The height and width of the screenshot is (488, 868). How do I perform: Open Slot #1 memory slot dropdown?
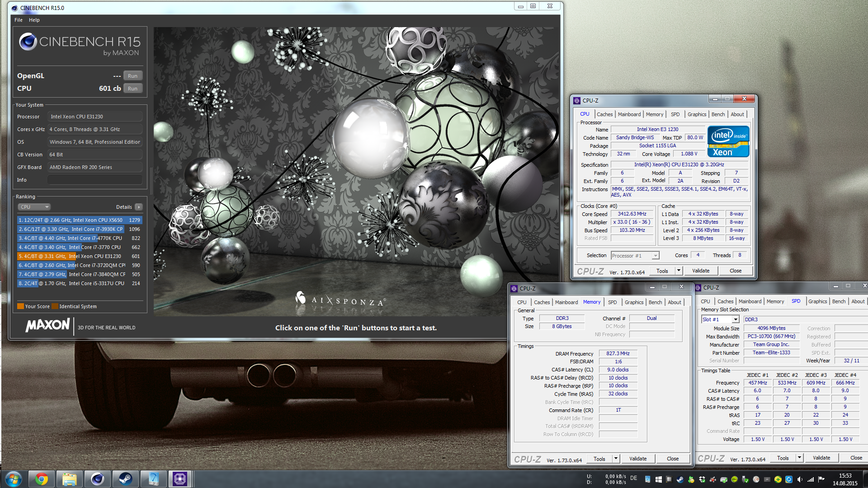pos(720,319)
